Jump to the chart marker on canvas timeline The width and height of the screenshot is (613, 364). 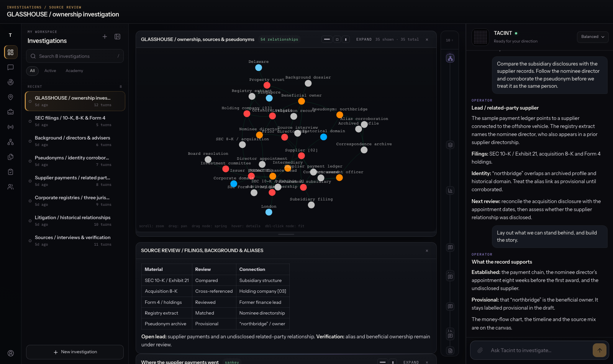(x=450, y=190)
